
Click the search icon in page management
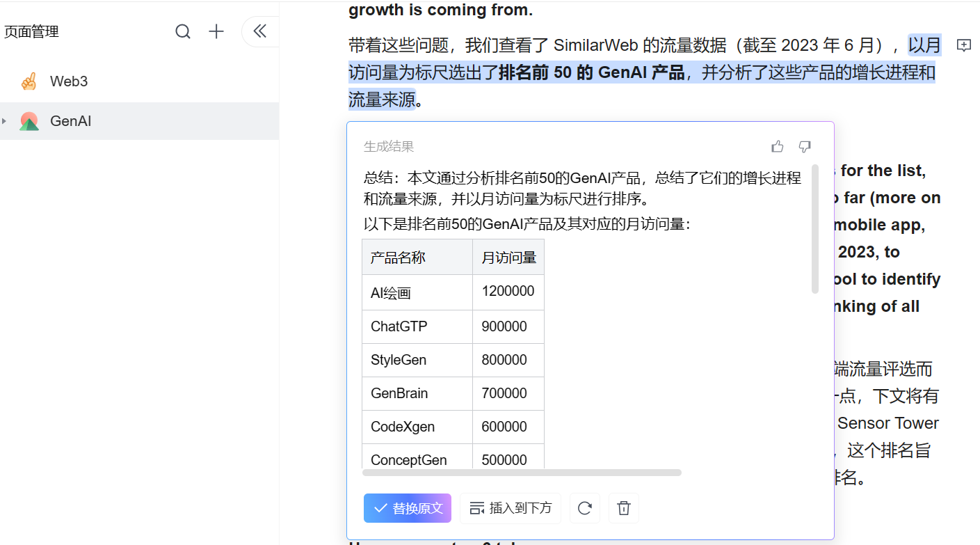tap(183, 31)
